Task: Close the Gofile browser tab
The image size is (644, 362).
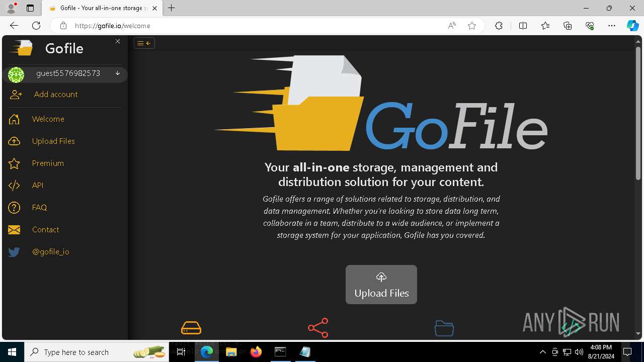Action: pos(155,8)
